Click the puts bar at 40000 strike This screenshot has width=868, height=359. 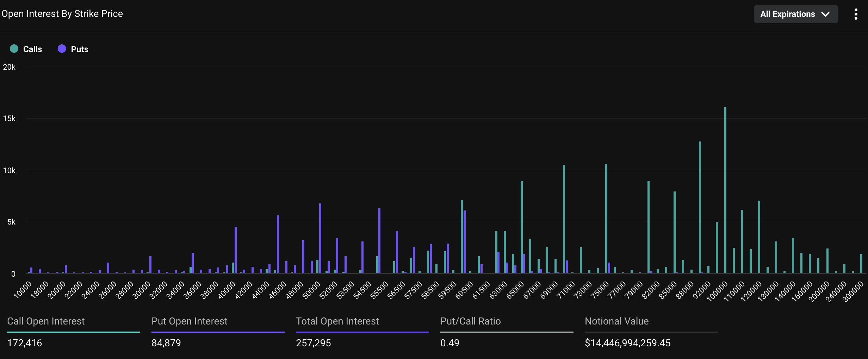(236, 250)
